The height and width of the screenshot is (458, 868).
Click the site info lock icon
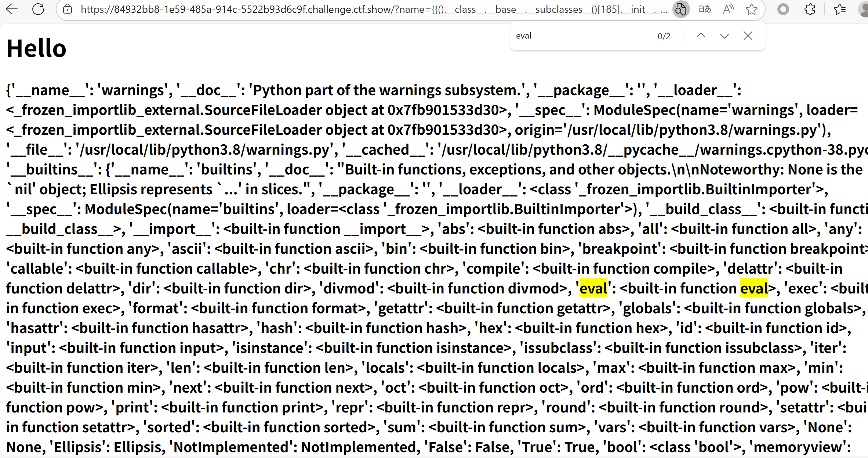click(x=68, y=9)
